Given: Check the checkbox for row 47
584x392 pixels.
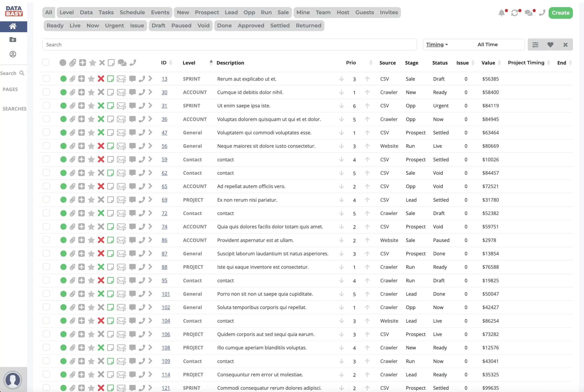Looking at the screenshot, I should pos(46,132).
